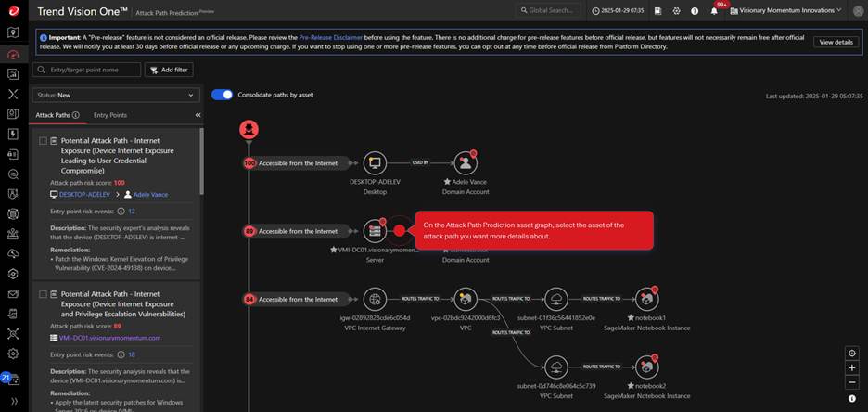
Task: Click the Entry/target point name search field
Action: [x=86, y=70]
